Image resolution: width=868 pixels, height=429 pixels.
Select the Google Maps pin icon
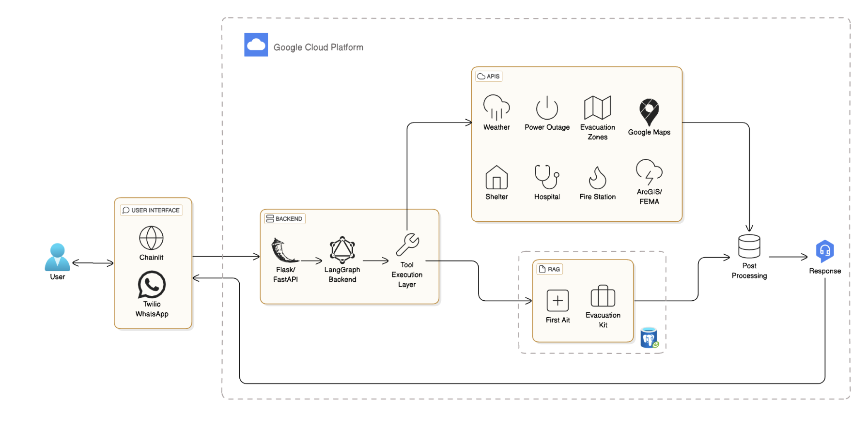point(649,112)
